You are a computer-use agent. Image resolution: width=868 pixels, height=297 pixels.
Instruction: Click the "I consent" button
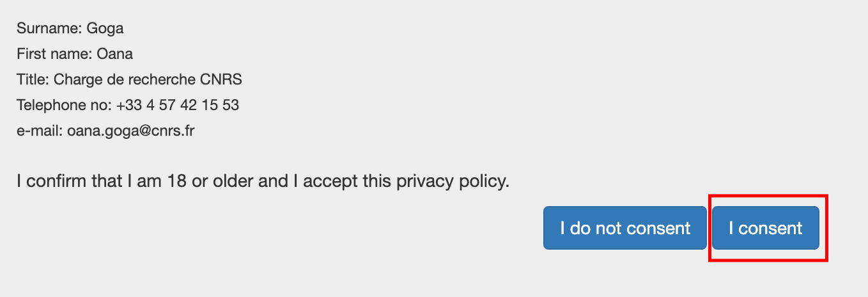point(765,228)
